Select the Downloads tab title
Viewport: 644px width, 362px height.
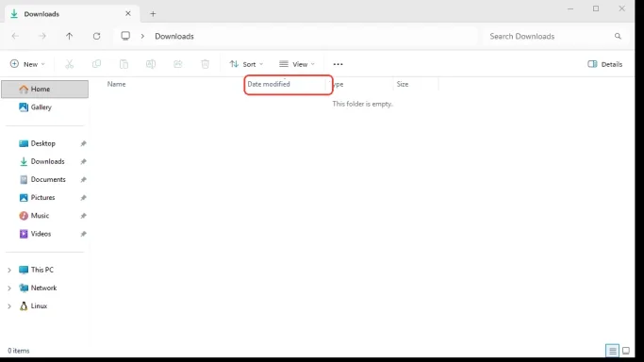click(x=41, y=14)
